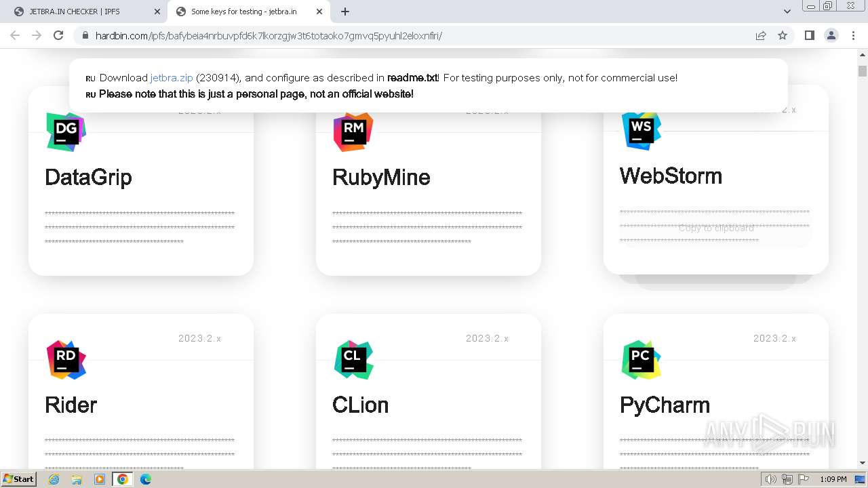This screenshot has width=868, height=488.
Task: Click the Action Center flag tray icon
Action: click(804, 479)
